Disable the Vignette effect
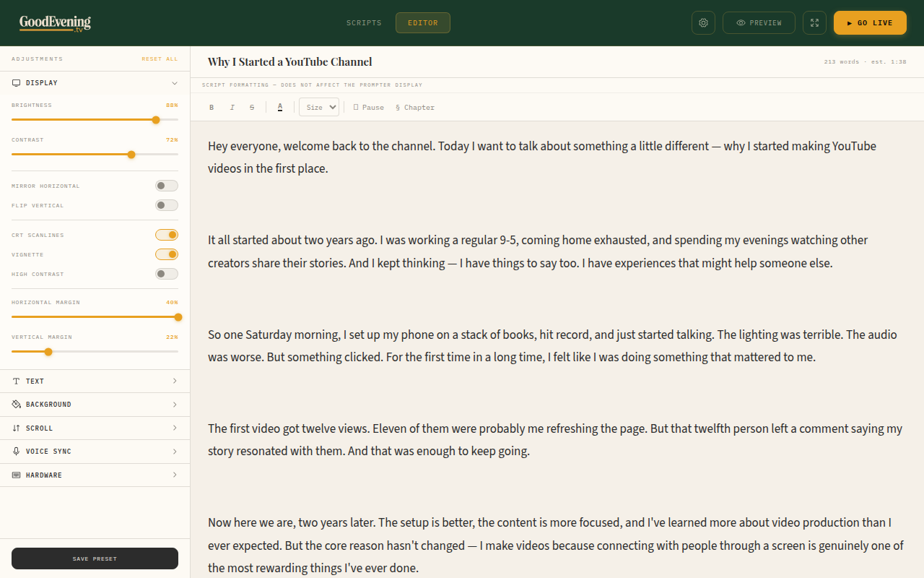Viewport: 924px width, 578px height. pos(166,254)
